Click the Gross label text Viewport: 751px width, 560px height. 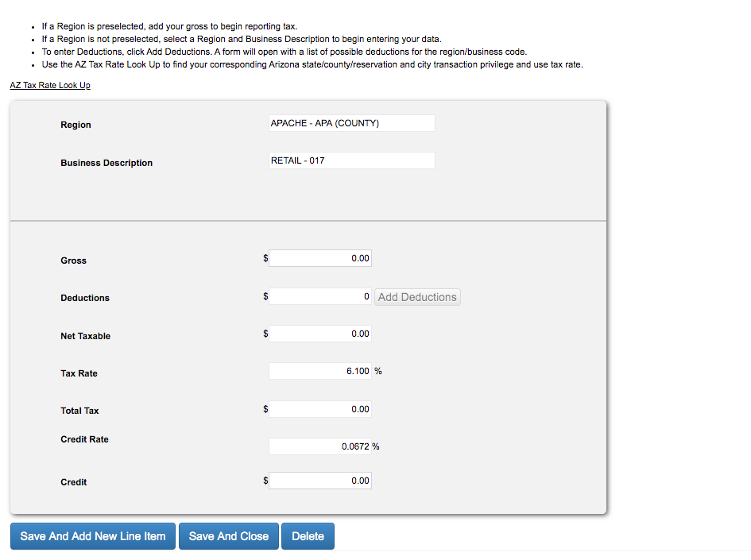(x=73, y=261)
